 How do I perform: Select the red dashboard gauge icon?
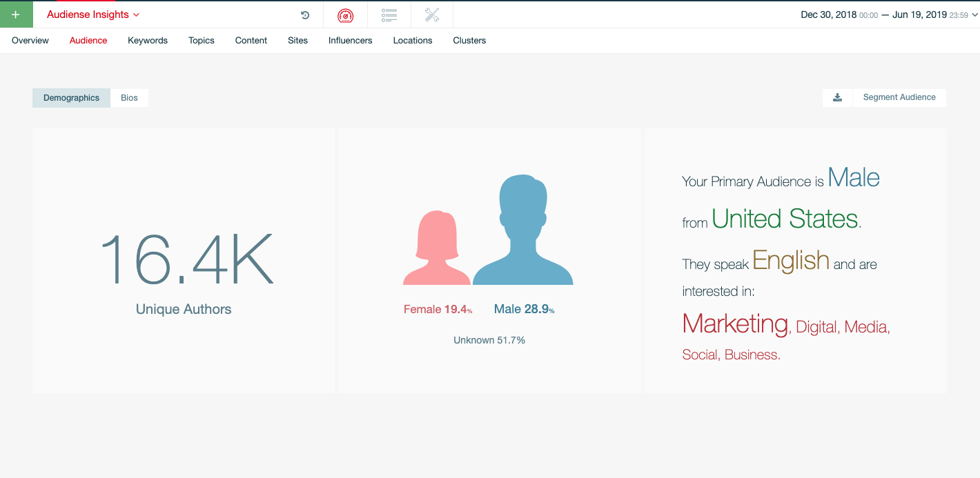pyautogui.click(x=345, y=14)
